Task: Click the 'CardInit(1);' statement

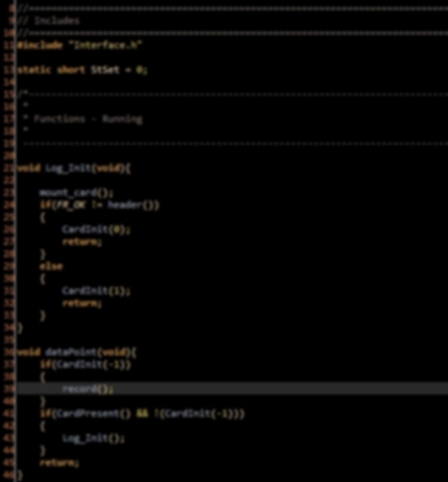Action: pyautogui.click(x=97, y=291)
